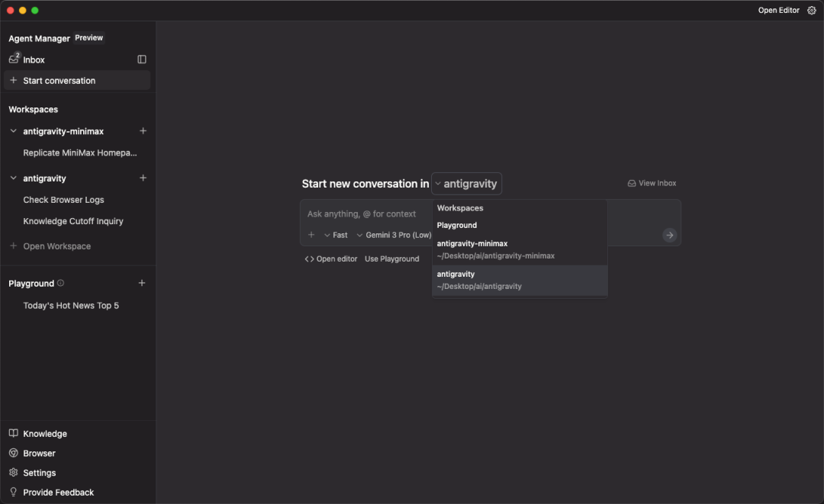Click the sidebar panel toggle beside Inbox

point(141,59)
